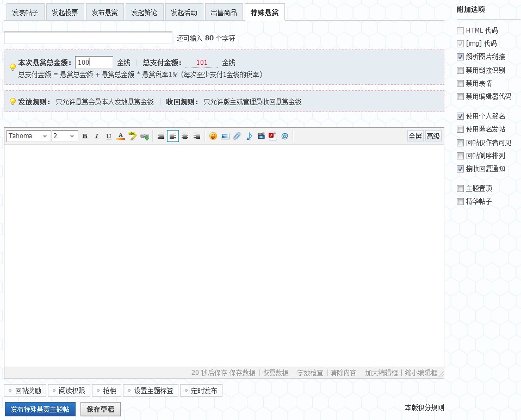521x420 pixels.
Task: Insert audio with the music note icon
Action: coord(249,136)
